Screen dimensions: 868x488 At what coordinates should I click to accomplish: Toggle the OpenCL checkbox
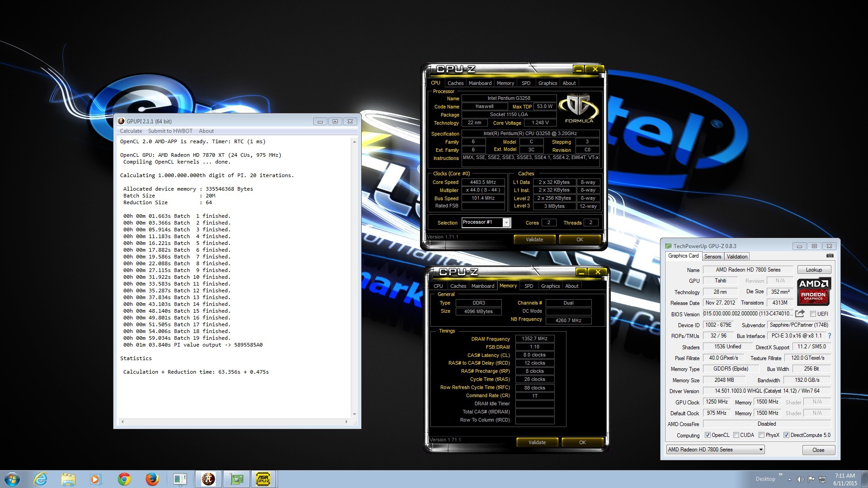(708, 435)
